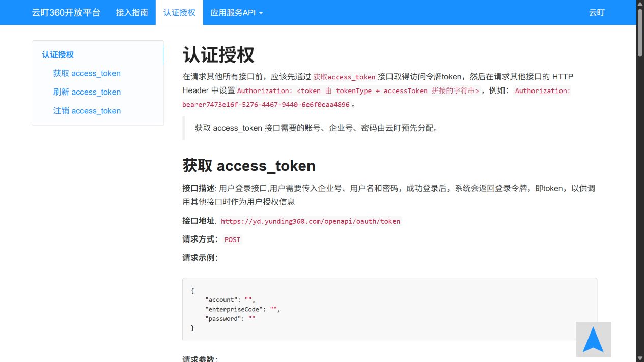Click the 接口地址 label
This screenshot has height=362, width=644.
(x=200, y=221)
